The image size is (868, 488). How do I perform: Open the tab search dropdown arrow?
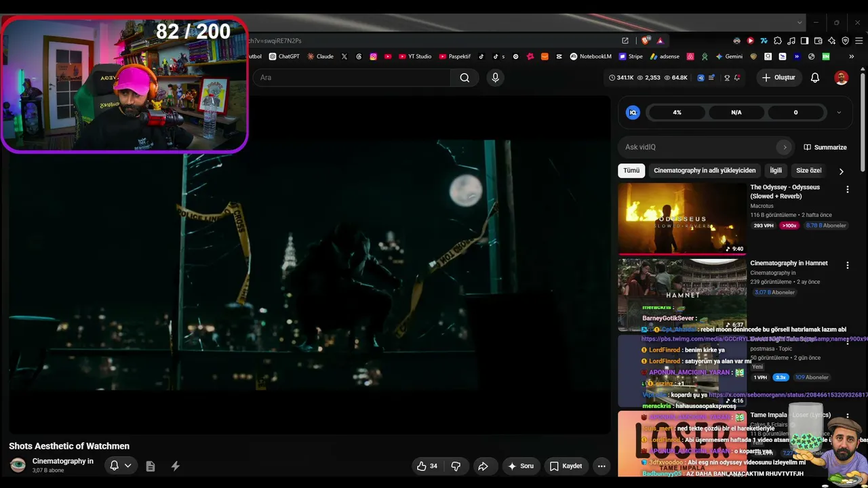tap(799, 22)
